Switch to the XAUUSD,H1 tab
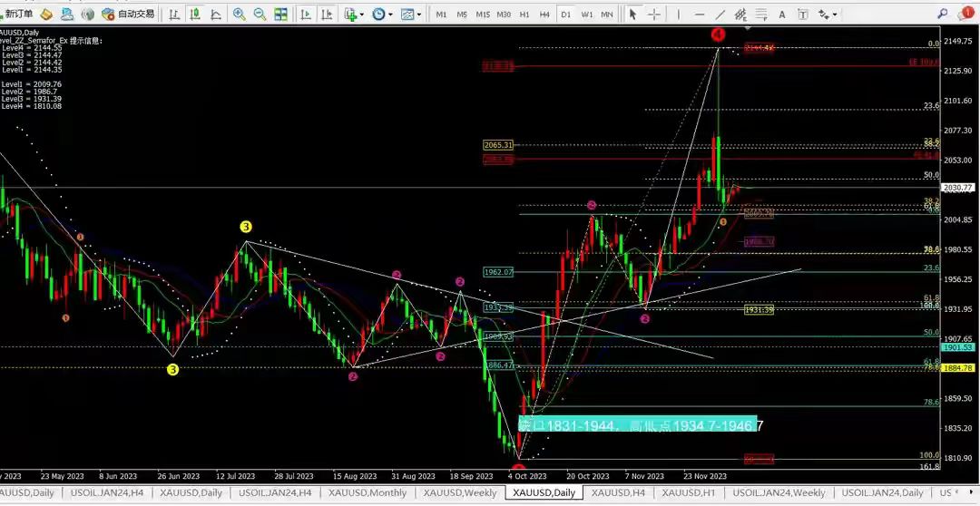980x506 pixels. tap(688, 493)
